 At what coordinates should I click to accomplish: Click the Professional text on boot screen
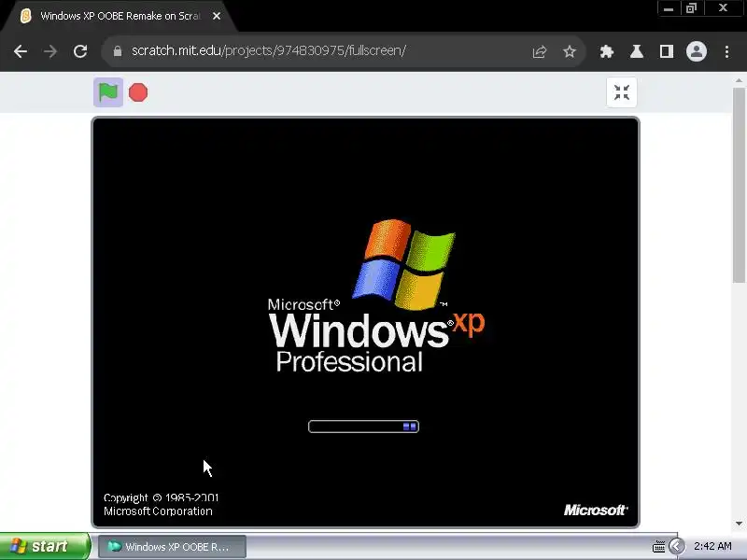(x=349, y=362)
